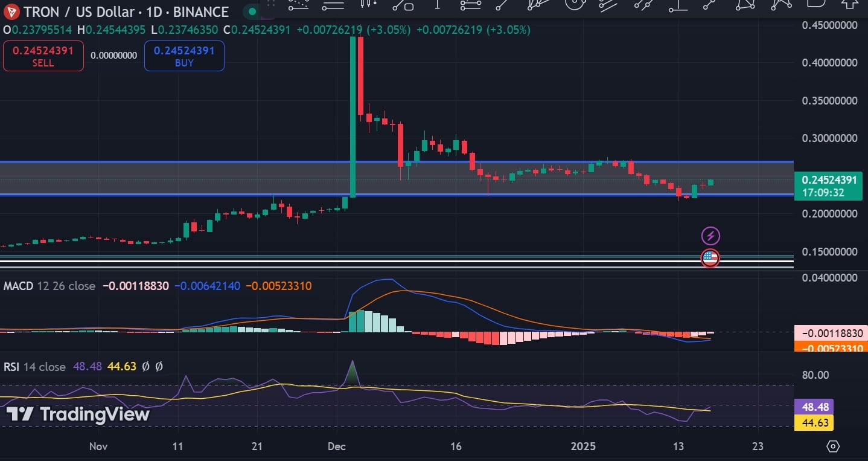The height and width of the screenshot is (461, 868).
Task: Click the open price value 0.23795514
Action: [x=42, y=30]
